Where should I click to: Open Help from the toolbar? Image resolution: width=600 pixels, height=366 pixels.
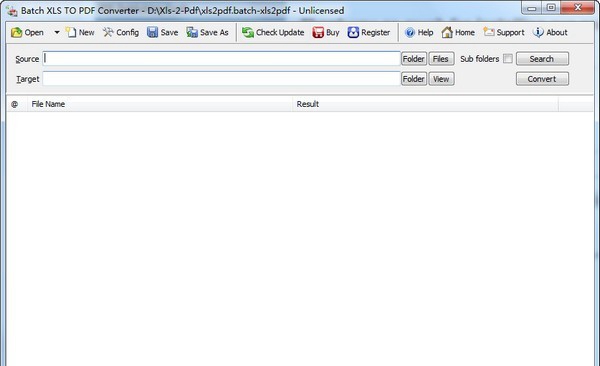tap(419, 33)
